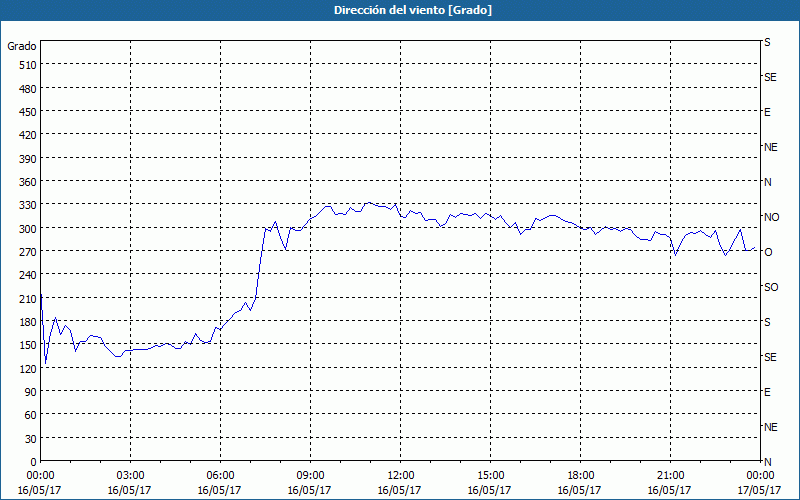Click the SO compass label on right axis
This screenshot has width=800, height=500.
[771, 287]
